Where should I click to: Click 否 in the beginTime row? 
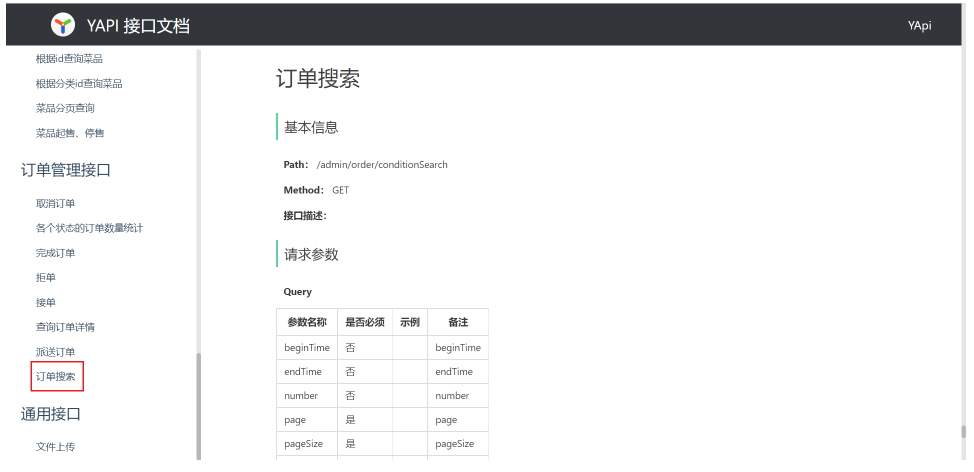click(350, 348)
